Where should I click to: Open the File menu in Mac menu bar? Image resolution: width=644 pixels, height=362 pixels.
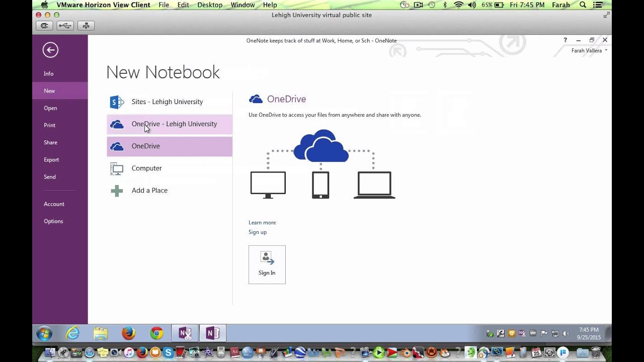164,5
